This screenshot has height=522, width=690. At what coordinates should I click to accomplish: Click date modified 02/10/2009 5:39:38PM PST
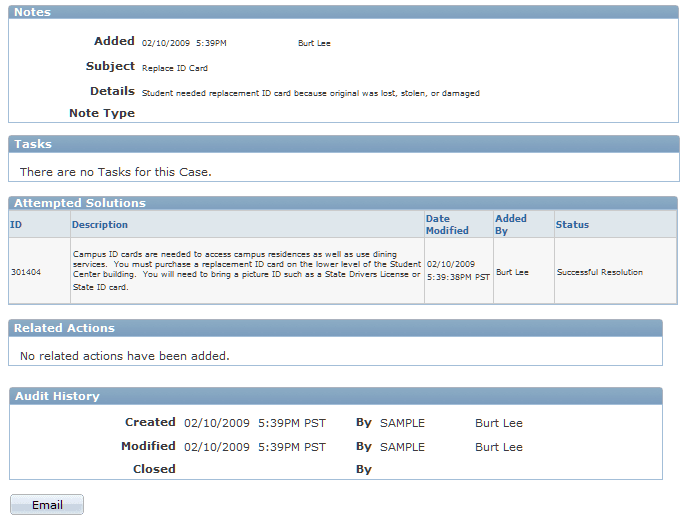[458, 270]
